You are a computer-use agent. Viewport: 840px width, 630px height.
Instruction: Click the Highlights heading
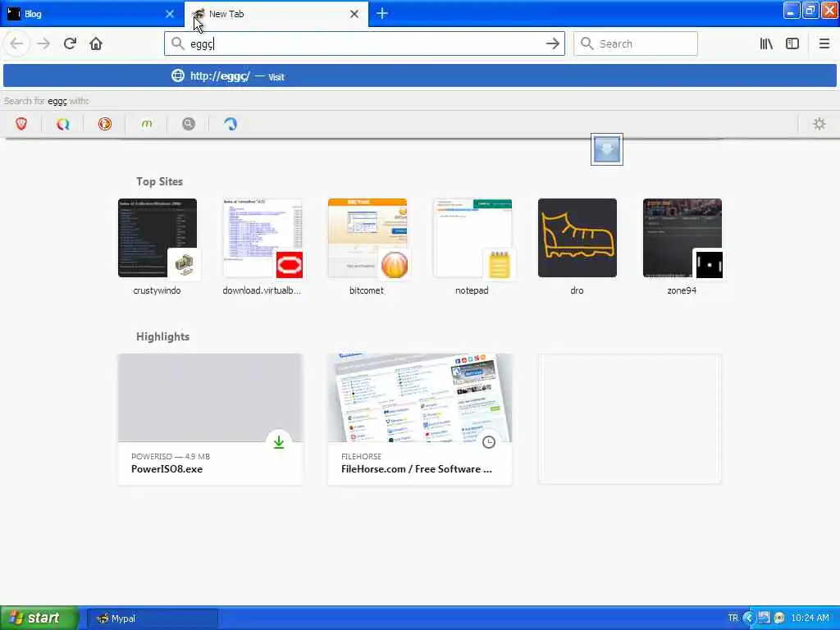tap(163, 336)
